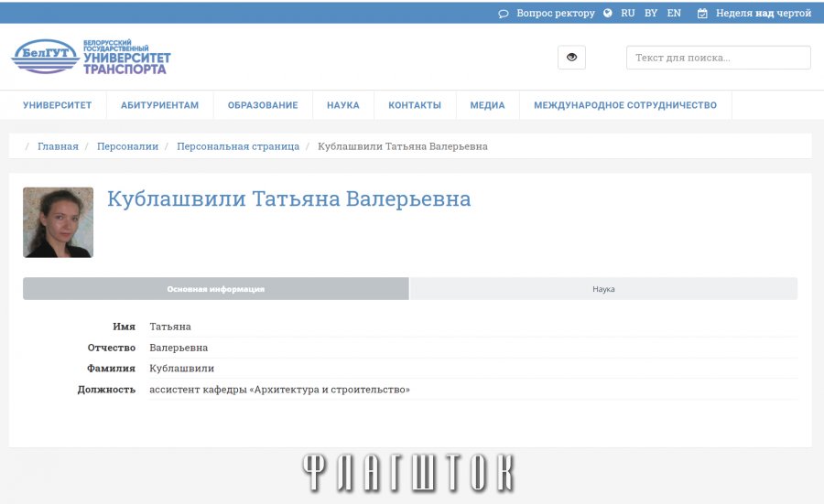Open the Вопрос ректору link

555,14
